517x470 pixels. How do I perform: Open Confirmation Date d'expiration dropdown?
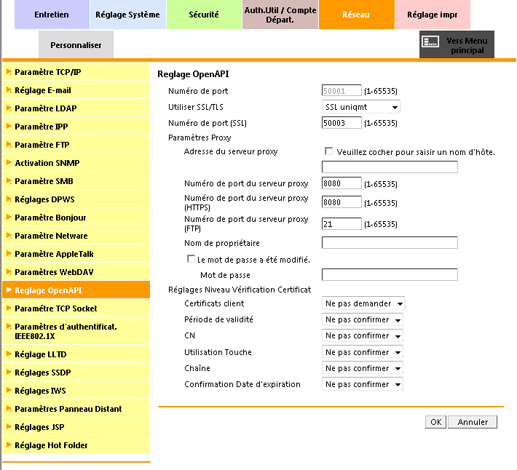click(363, 384)
